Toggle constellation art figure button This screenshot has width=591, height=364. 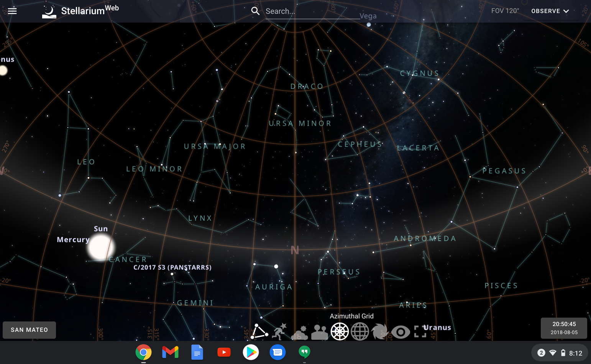point(279,331)
